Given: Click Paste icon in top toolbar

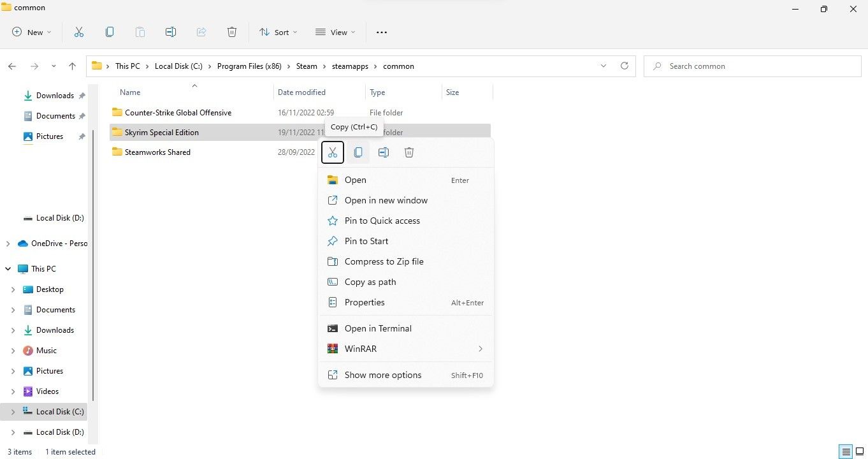Looking at the screenshot, I should click(x=140, y=32).
